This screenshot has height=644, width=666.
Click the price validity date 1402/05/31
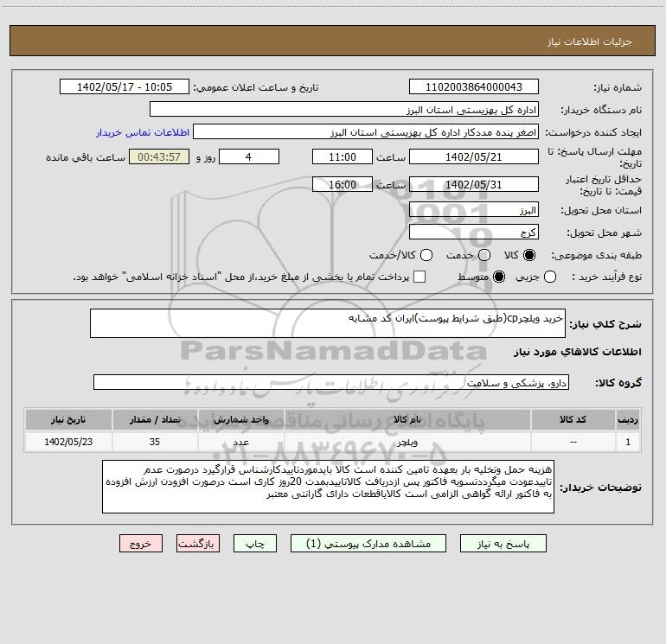coord(474,184)
